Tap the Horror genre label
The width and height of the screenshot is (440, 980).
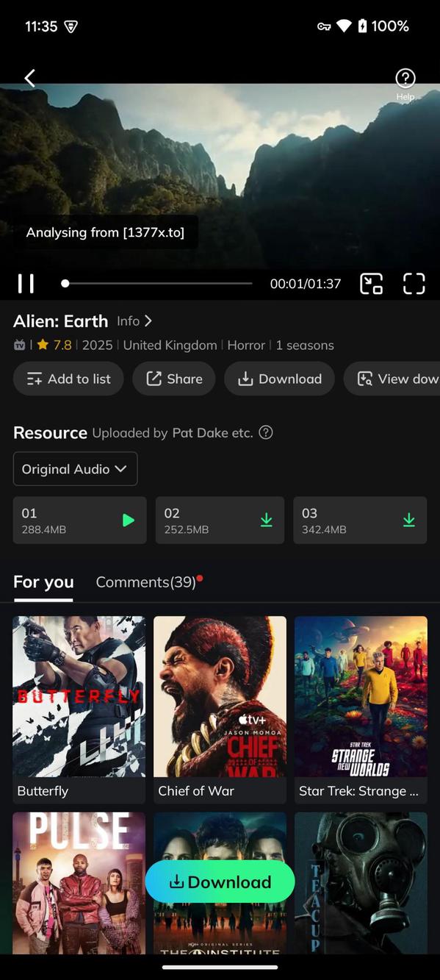pos(246,345)
